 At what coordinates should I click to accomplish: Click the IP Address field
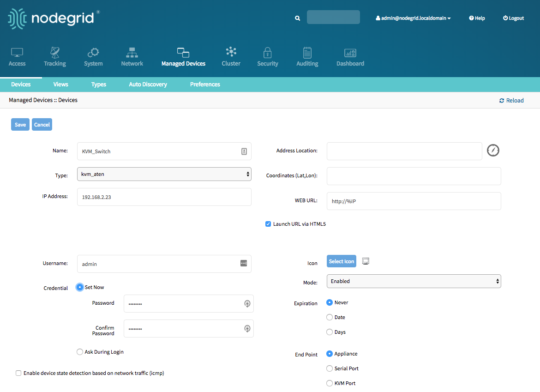164,197
